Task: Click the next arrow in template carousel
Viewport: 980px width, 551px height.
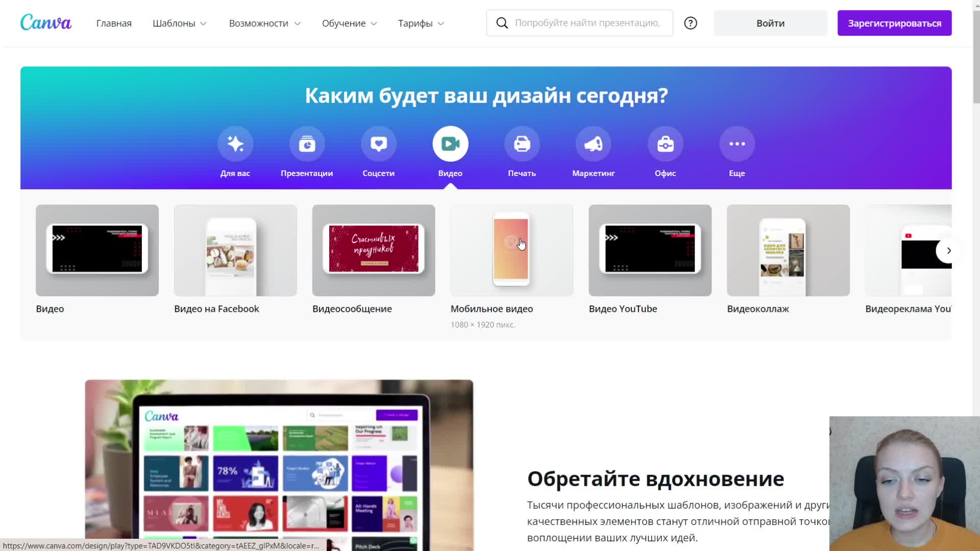Action: click(948, 251)
